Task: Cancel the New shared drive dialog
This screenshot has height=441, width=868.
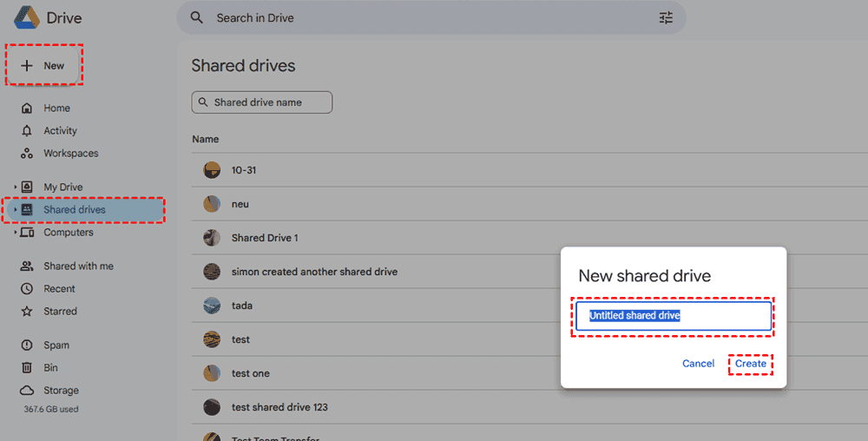Action: 698,364
